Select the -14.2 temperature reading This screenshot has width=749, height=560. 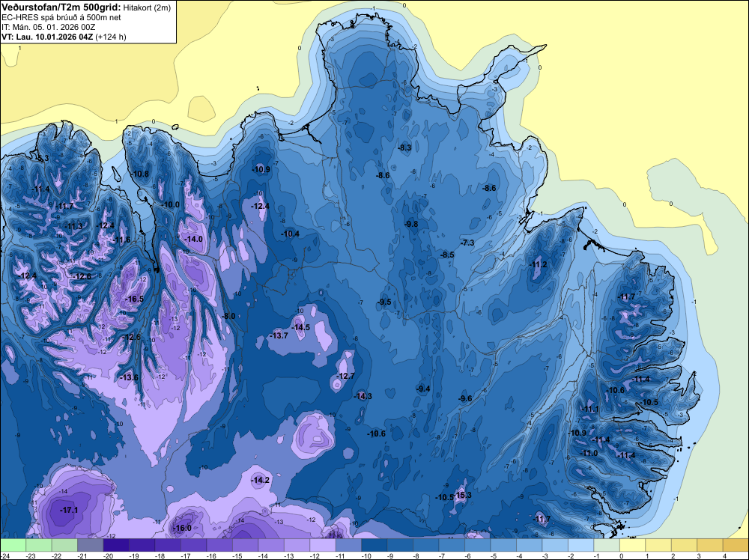point(261,481)
